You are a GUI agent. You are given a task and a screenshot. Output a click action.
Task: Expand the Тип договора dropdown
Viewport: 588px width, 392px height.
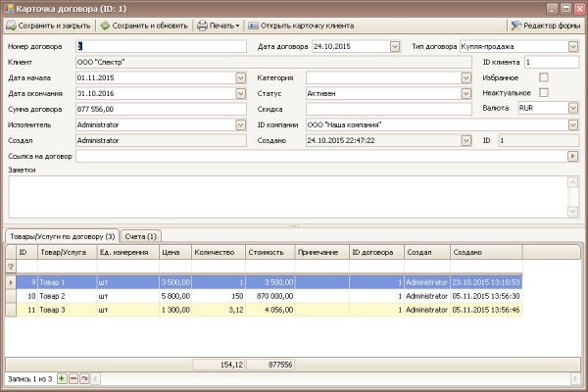coord(572,46)
